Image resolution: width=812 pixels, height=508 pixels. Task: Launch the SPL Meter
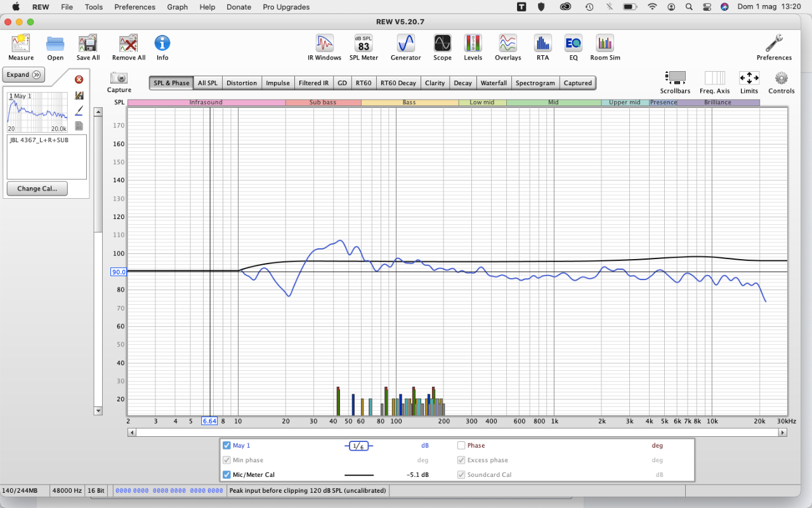(x=363, y=48)
